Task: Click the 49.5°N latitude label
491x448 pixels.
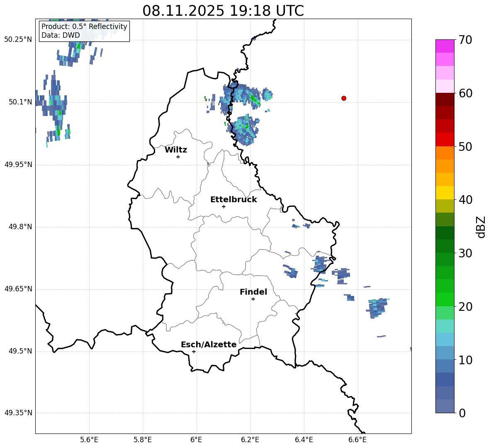Action: (x=20, y=351)
